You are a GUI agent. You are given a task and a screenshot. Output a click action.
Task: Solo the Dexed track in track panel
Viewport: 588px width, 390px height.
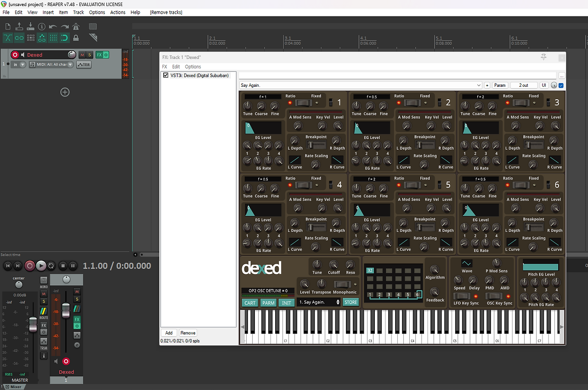pyautogui.click(x=90, y=55)
